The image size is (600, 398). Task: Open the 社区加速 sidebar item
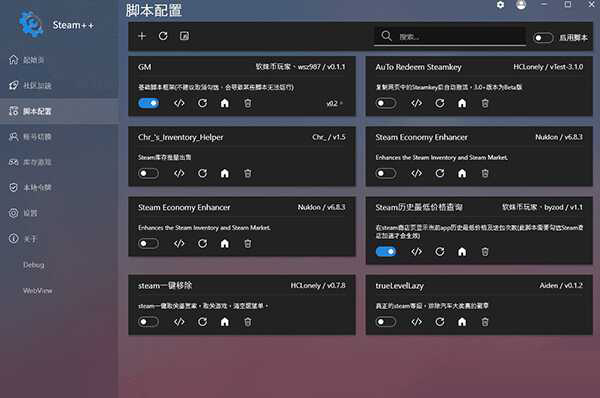click(x=59, y=85)
